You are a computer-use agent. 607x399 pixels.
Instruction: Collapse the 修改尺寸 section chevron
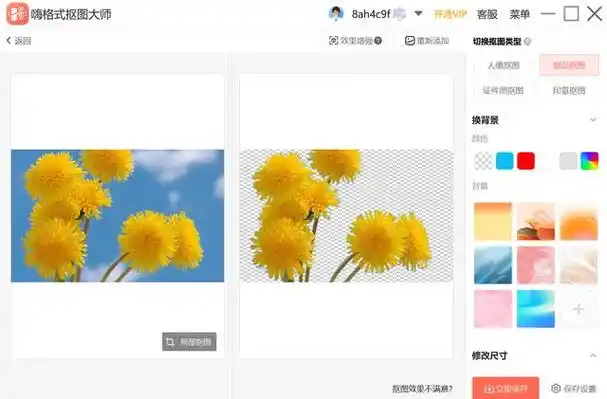point(593,355)
